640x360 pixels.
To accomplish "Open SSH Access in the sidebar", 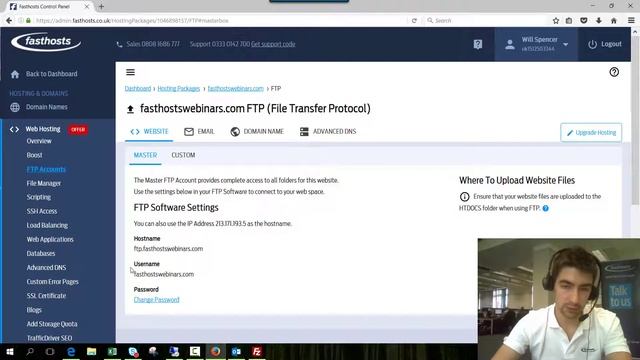I will pos(42,211).
